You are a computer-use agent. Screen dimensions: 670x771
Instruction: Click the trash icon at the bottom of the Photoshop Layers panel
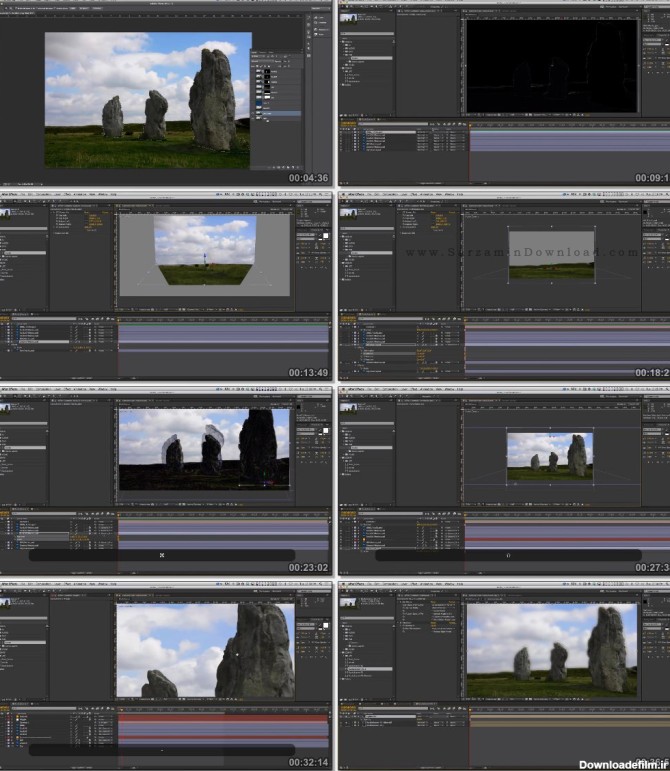[299, 162]
